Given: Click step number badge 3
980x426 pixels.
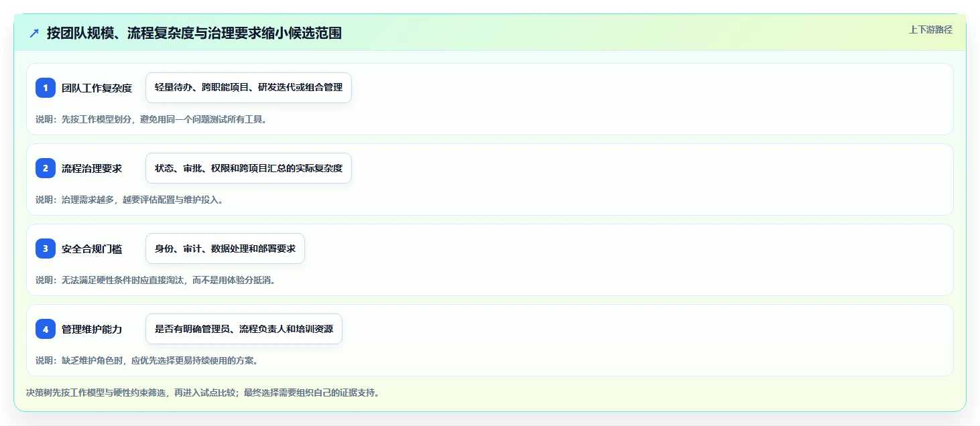Looking at the screenshot, I should click(x=46, y=248).
